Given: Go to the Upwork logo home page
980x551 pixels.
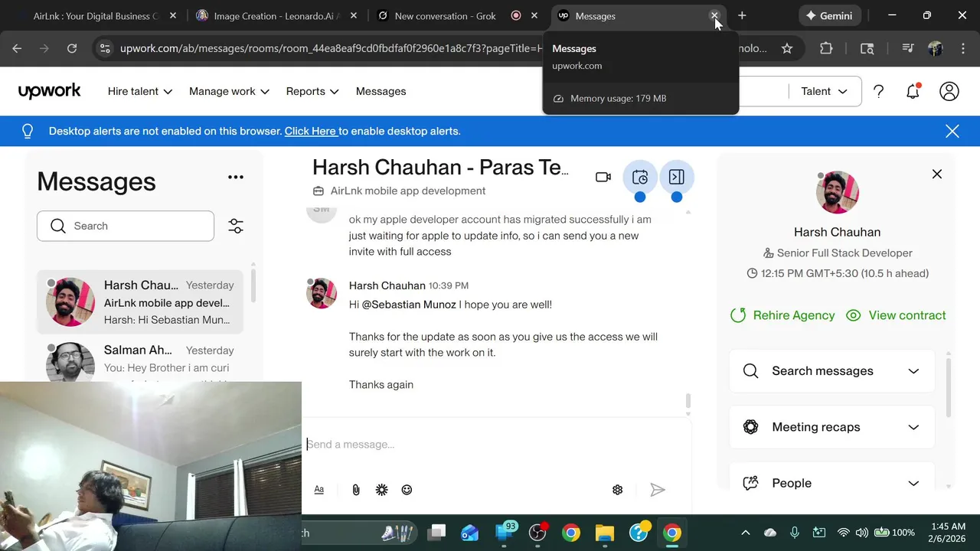Looking at the screenshot, I should tap(50, 91).
